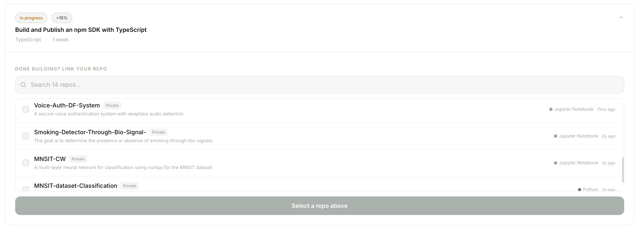Click the +15% progress badge
644x230 pixels.
tap(61, 18)
